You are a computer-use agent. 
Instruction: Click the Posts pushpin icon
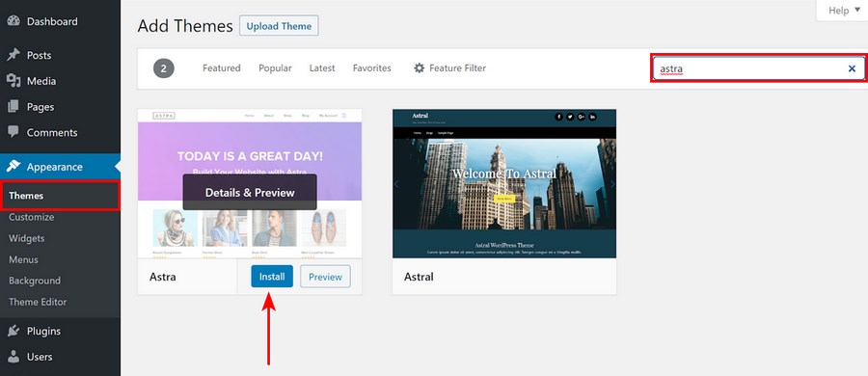14,55
